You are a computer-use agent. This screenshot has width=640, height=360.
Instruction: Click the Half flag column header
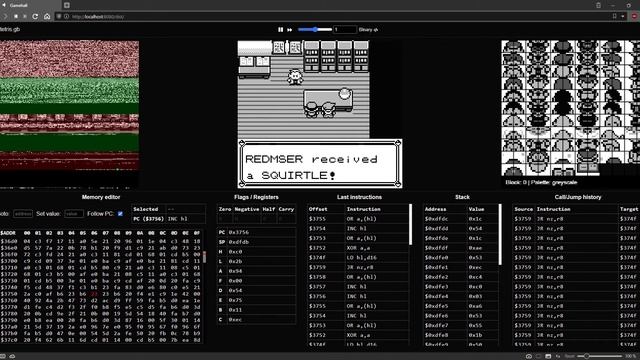[269, 209]
